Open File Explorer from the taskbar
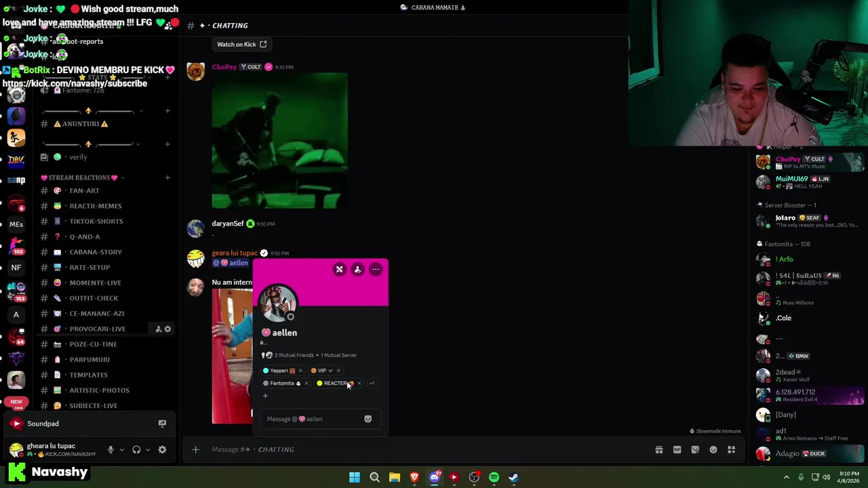Image resolution: width=868 pixels, height=488 pixels. click(394, 477)
